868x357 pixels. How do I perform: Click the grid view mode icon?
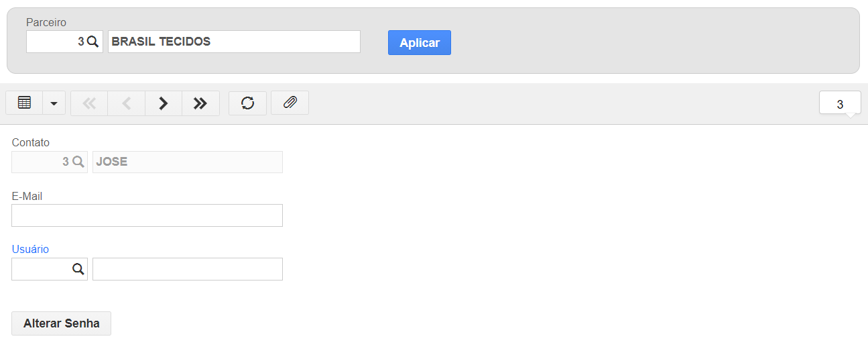tap(24, 103)
